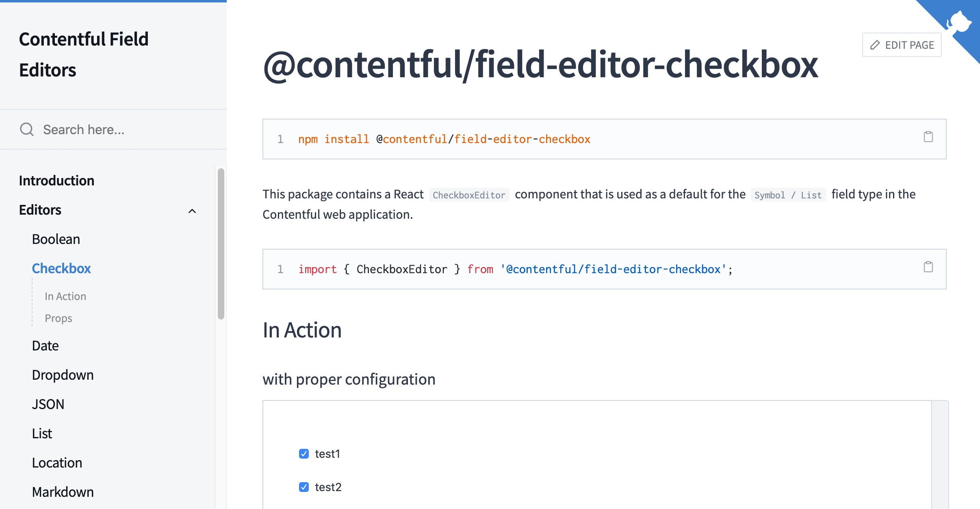Click the JSON sidebar item
980x509 pixels.
[x=48, y=403]
